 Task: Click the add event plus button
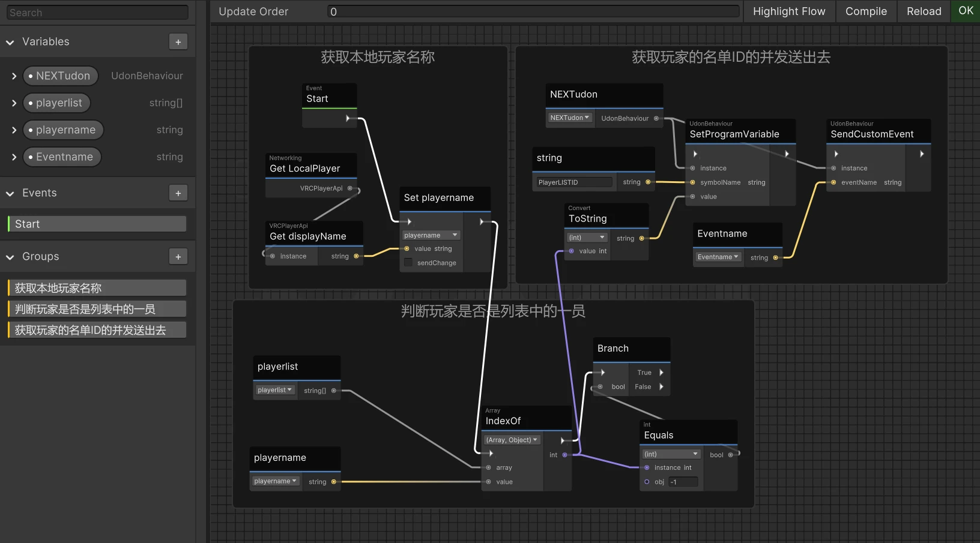point(178,193)
